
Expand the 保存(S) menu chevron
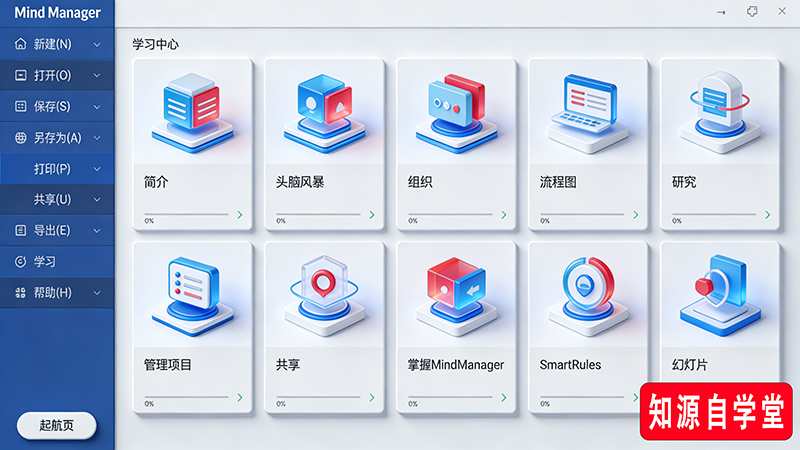tap(97, 107)
